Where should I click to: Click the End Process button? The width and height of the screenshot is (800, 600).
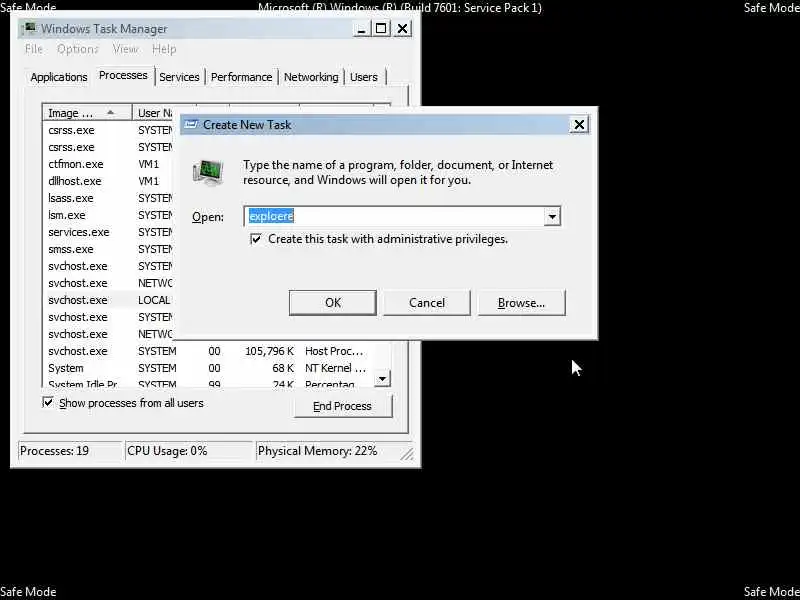point(342,406)
